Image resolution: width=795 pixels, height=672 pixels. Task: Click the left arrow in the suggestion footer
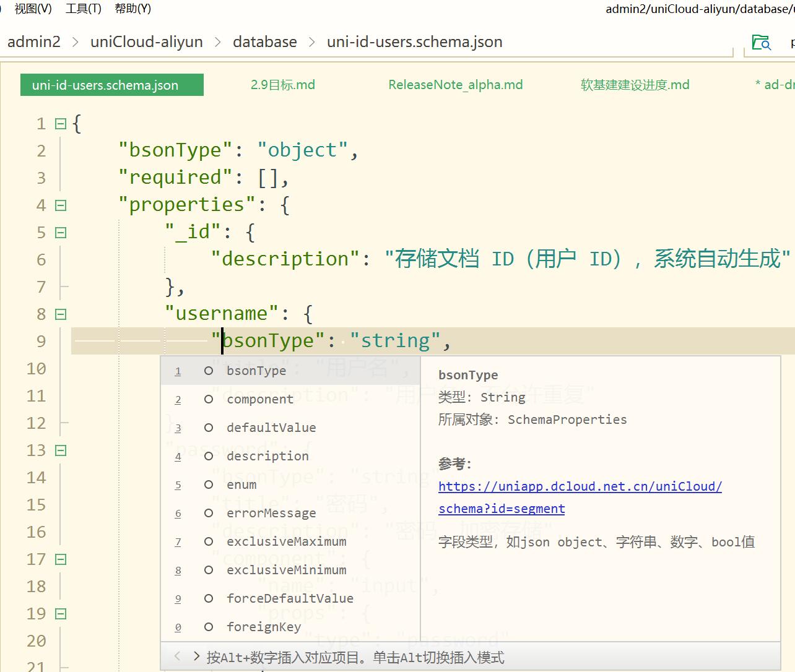click(177, 657)
